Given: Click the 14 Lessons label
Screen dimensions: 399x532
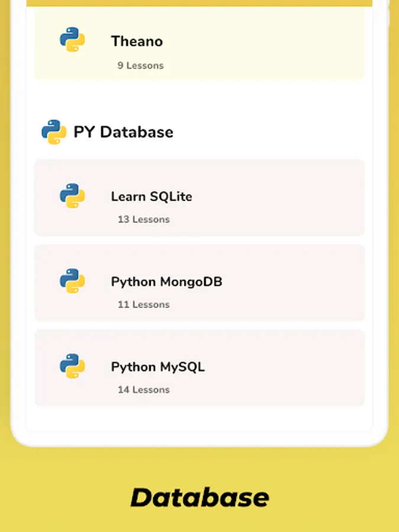Looking at the screenshot, I should pos(144,390).
